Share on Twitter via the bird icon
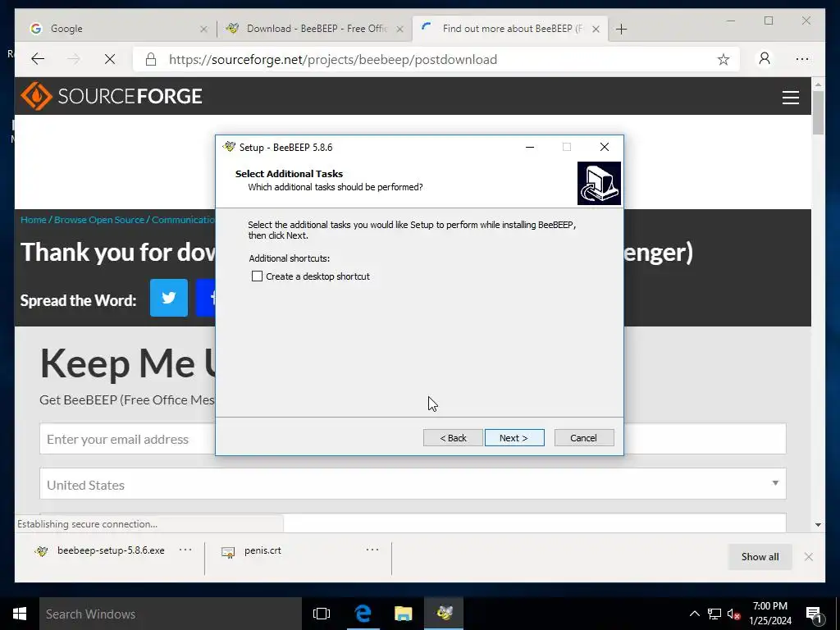Image resolution: width=840 pixels, height=630 pixels. tap(169, 298)
